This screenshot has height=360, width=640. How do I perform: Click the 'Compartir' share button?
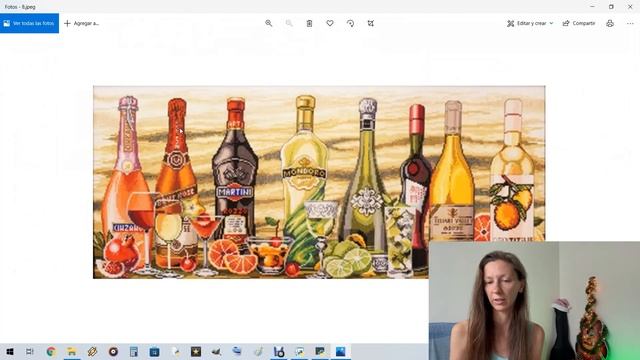pos(579,23)
